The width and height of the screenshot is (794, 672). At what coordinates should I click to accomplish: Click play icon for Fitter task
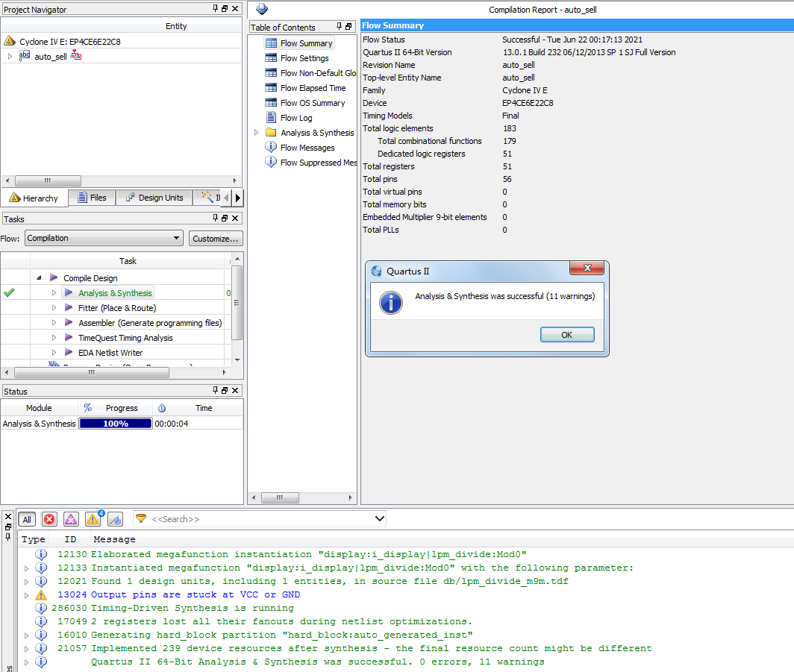tap(69, 308)
